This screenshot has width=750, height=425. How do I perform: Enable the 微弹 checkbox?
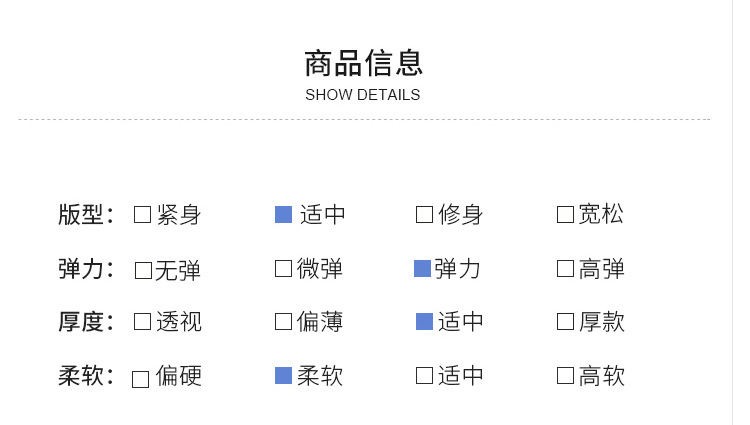(x=283, y=268)
